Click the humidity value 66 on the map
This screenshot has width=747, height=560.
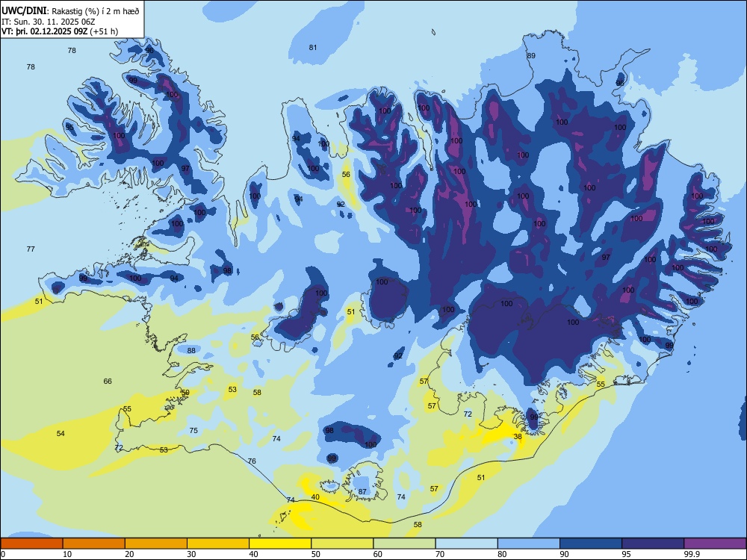108,381
